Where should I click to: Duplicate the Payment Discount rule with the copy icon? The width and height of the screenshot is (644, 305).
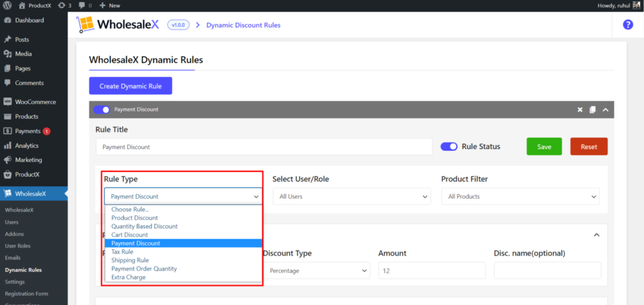pyautogui.click(x=592, y=109)
